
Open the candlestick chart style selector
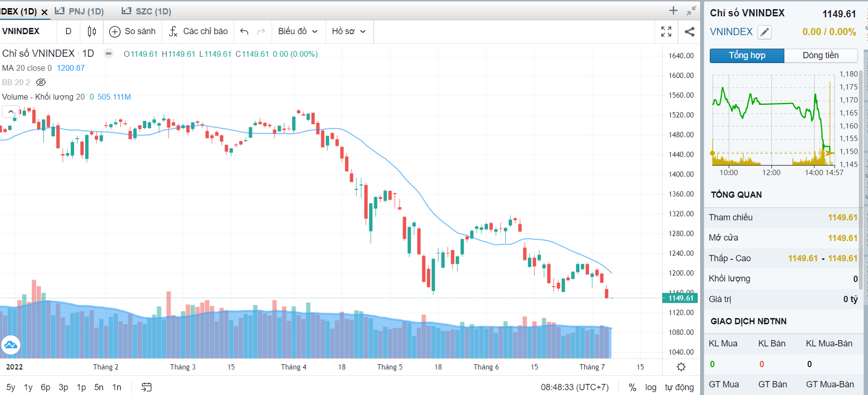pyautogui.click(x=91, y=32)
